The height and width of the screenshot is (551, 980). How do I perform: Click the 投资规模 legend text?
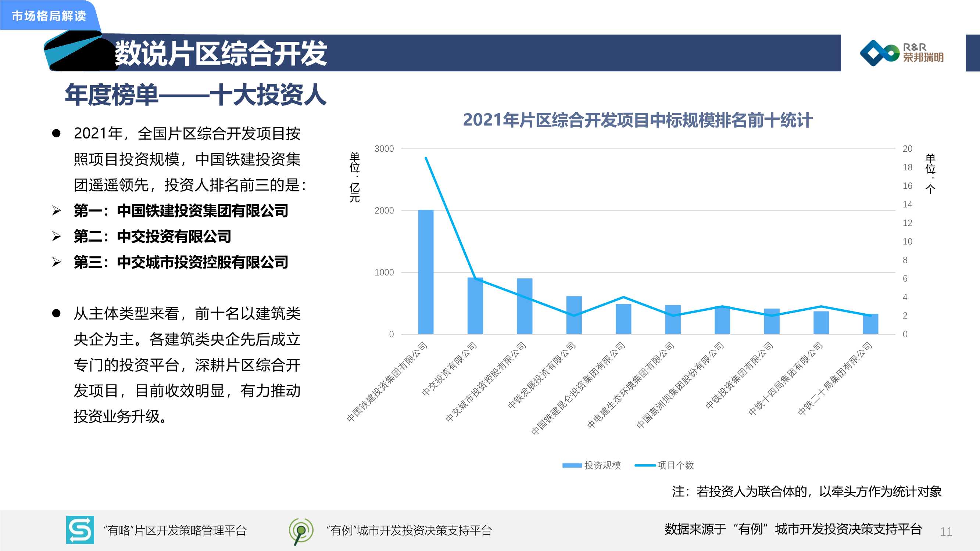pos(602,465)
